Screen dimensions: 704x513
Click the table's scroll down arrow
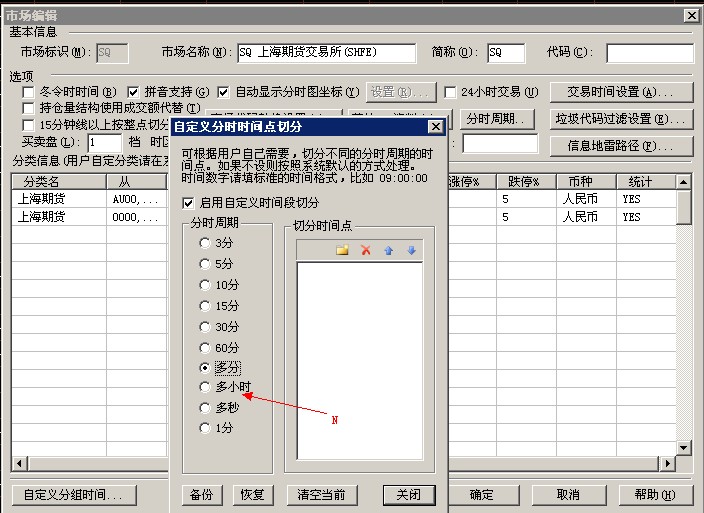coord(684,448)
